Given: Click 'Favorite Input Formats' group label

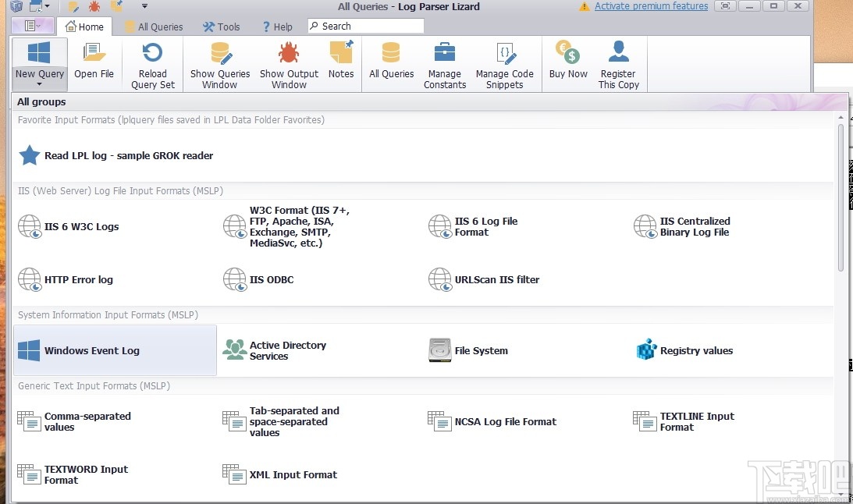Looking at the screenshot, I should (x=171, y=119).
